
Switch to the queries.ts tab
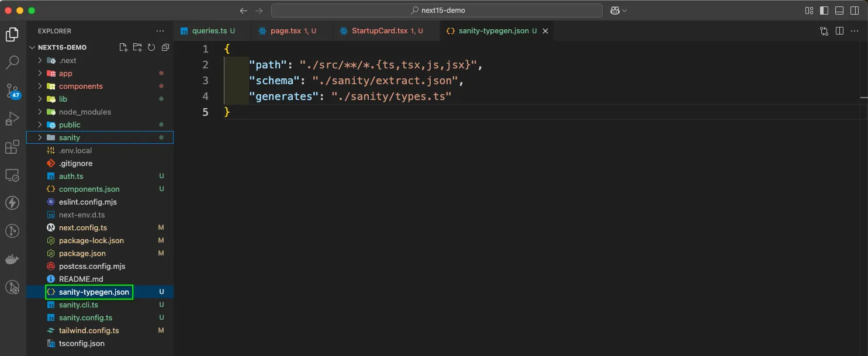212,31
